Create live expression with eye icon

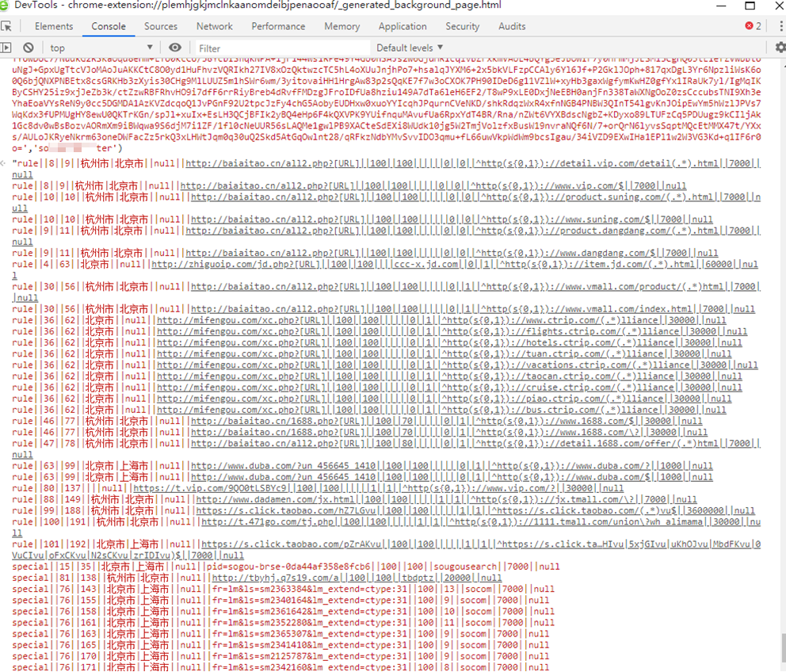(175, 48)
